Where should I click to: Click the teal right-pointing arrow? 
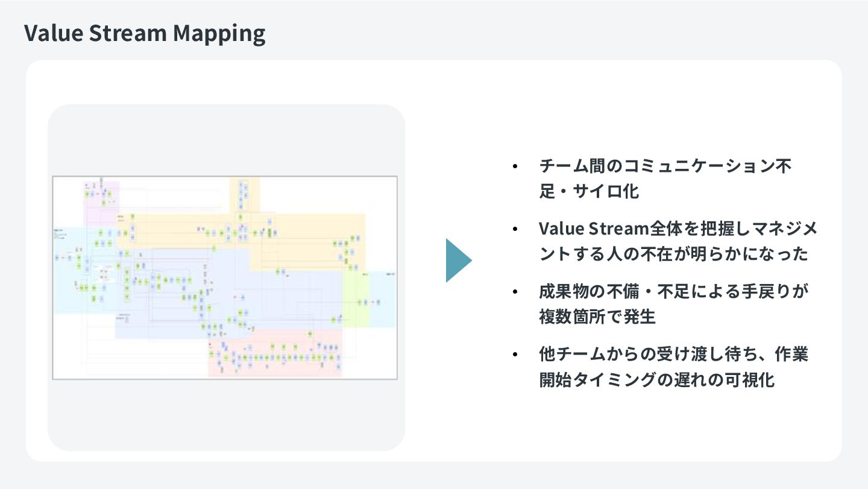(458, 260)
